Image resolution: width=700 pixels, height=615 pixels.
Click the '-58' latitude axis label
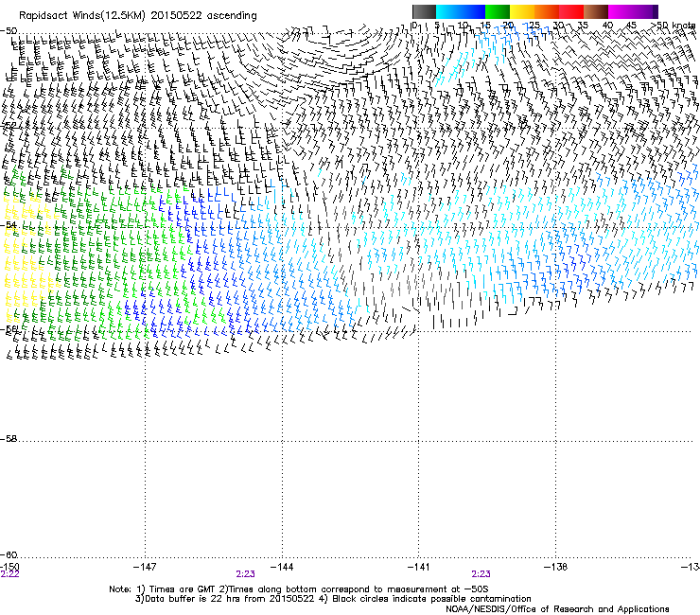tap(9, 439)
